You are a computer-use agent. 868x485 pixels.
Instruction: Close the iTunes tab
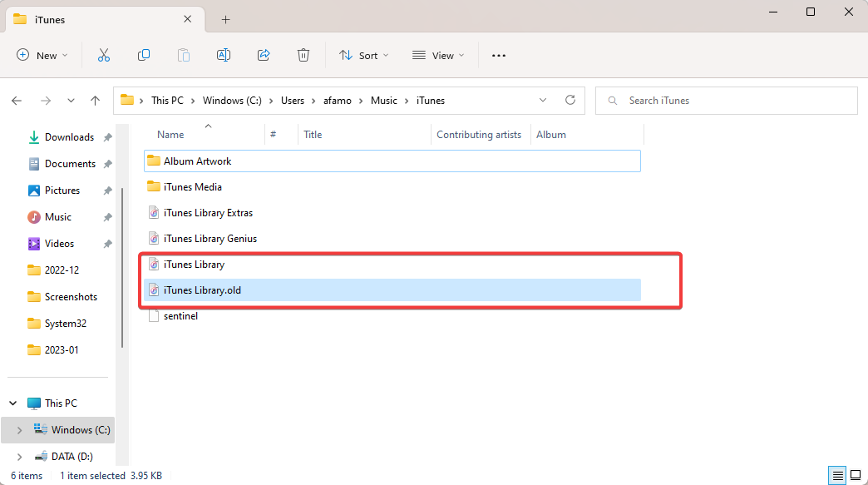188,19
